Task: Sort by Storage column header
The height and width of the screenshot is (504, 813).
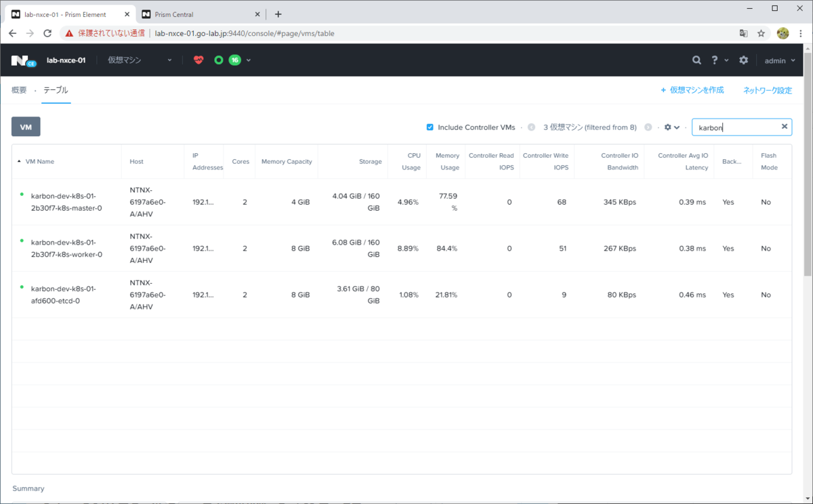Action: pyautogui.click(x=370, y=161)
